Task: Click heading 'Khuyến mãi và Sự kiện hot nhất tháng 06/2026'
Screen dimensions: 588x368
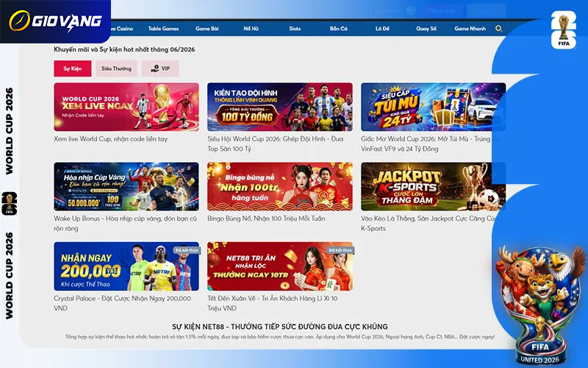Action: [x=124, y=49]
